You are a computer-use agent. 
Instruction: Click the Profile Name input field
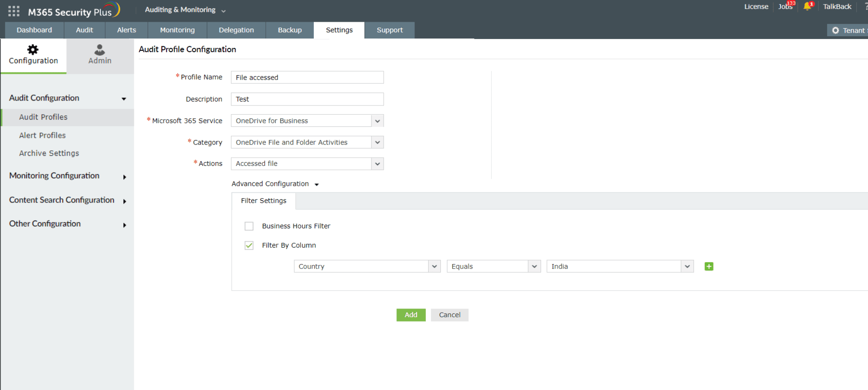pyautogui.click(x=307, y=77)
